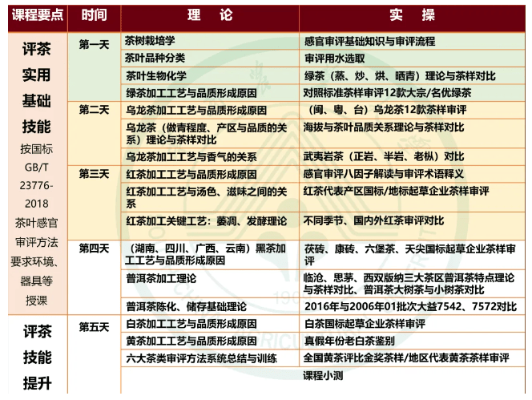Click the 茶叶品种分类 cell
The image size is (532, 400).
pos(210,58)
